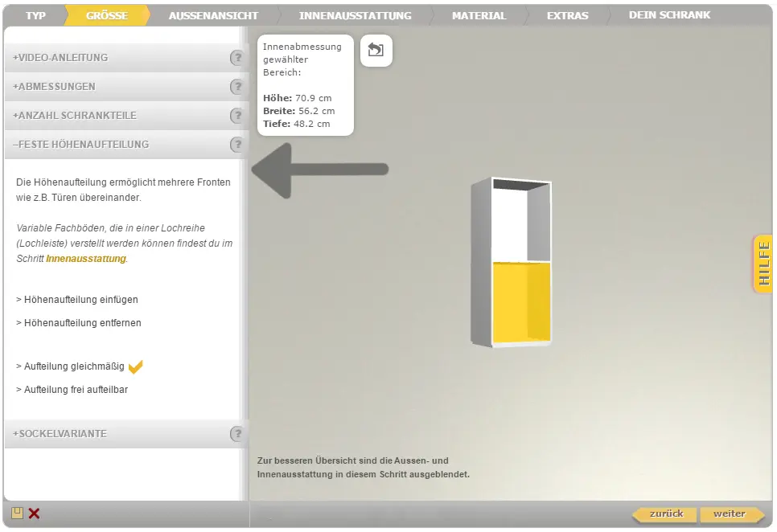
Task: Click the save icon in bottom bar
Action: coord(18,514)
